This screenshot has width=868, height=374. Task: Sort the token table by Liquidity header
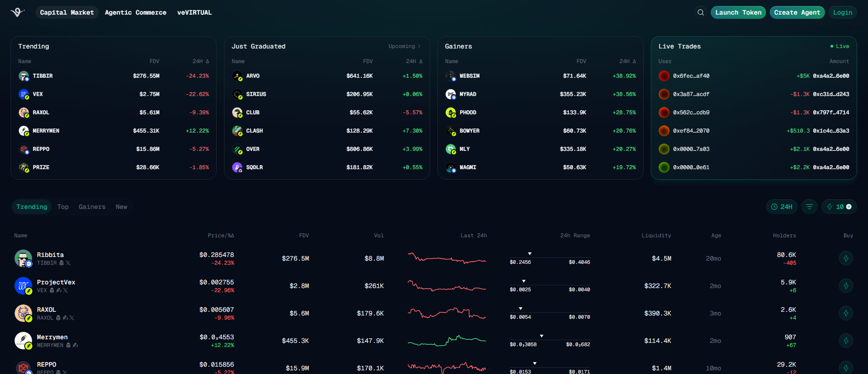tap(656, 235)
